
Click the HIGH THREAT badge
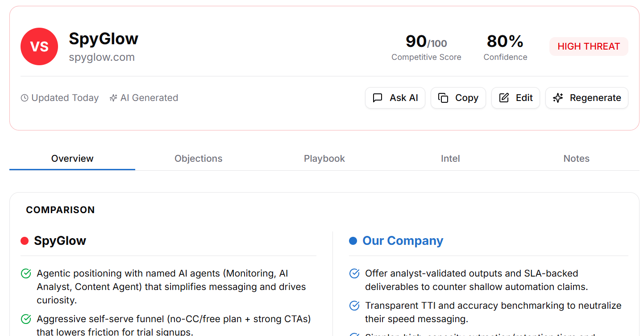(x=589, y=46)
